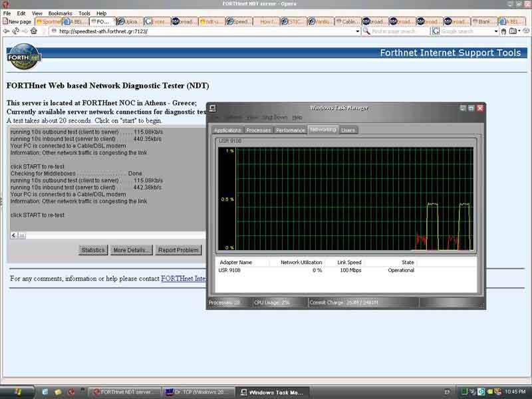532x399 pixels.
Task: Switch to the Sportnet browser tab
Action: 49,21
